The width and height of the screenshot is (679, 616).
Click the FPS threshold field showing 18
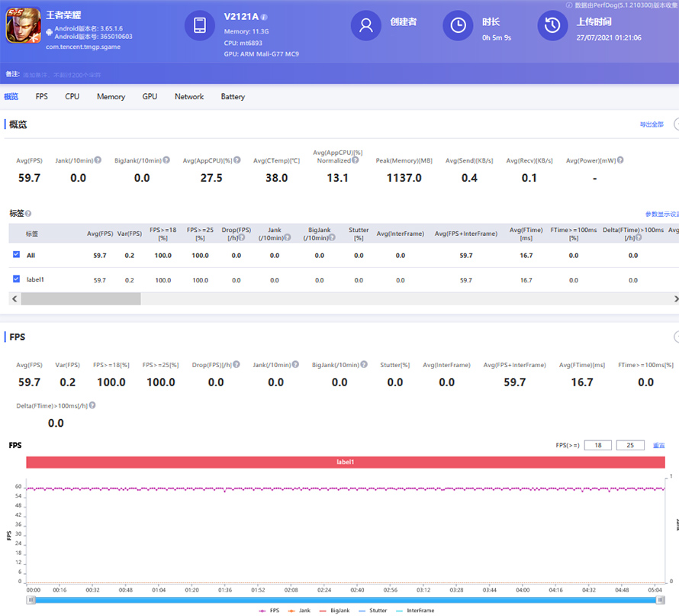[598, 445]
